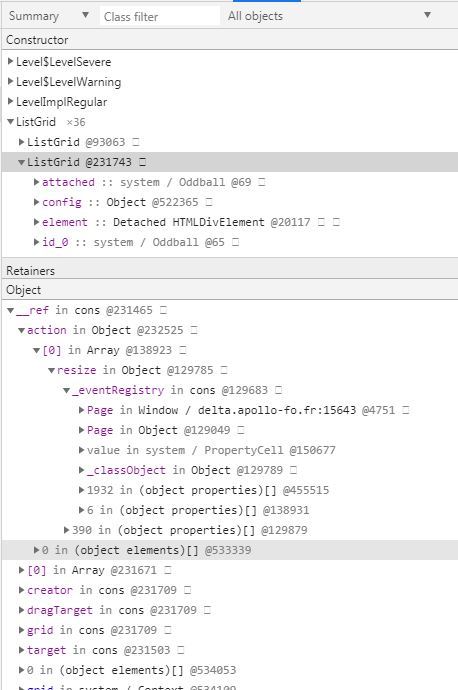Select the 'grid in cons @231709' row

pyautogui.click(x=230, y=630)
